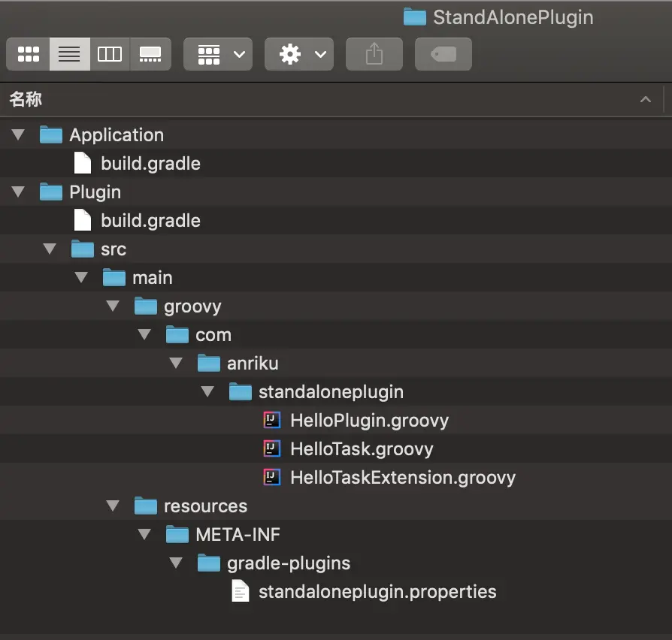Collapse the Application folder triangle
The height and width of the screenshot is (640, 672).
coord(18,134)
